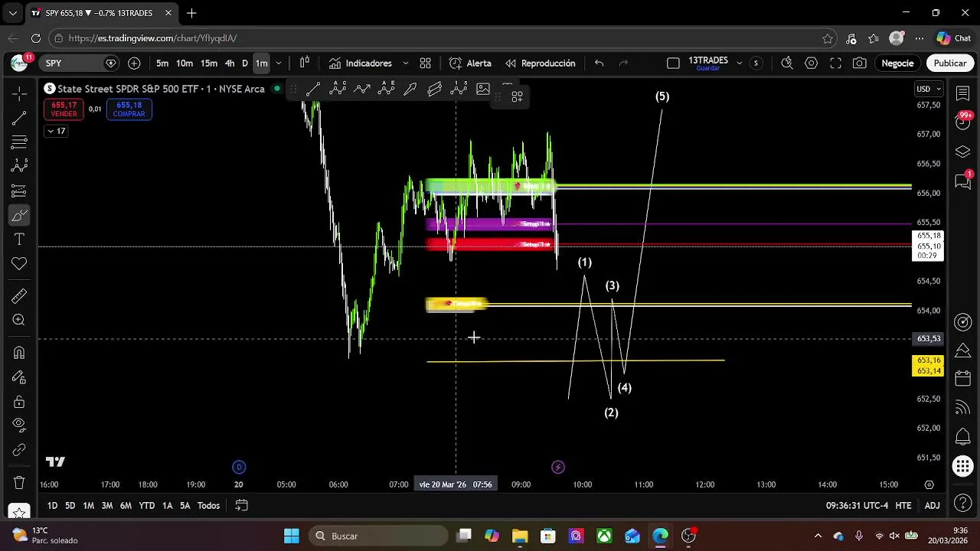Select the 1m timeframe button
The image size is (980, 551).
tap(261, 64)
